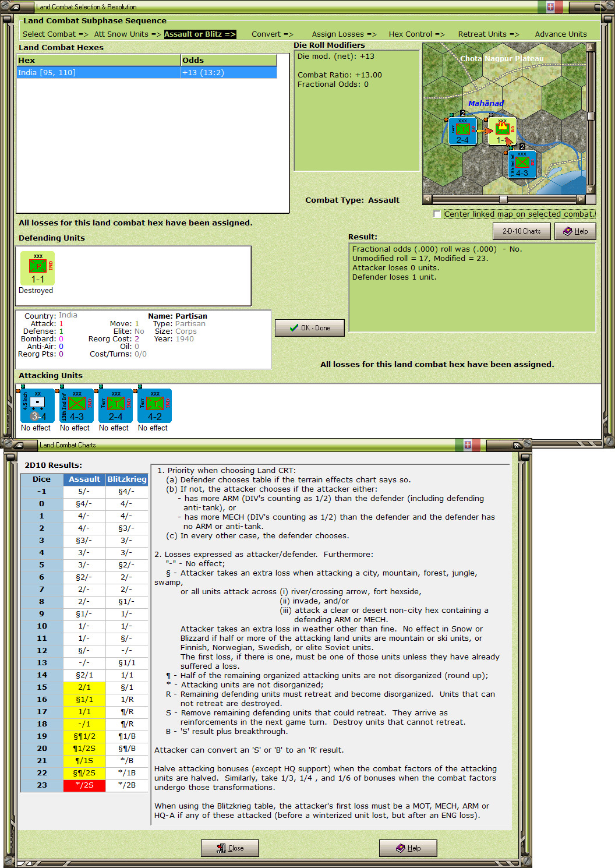Click the Combat Type: Assault label

[x=352, y=200]
